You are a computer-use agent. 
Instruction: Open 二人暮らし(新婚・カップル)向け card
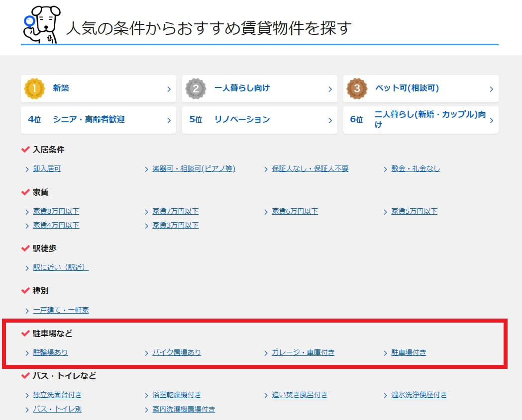tap(420, 120)
